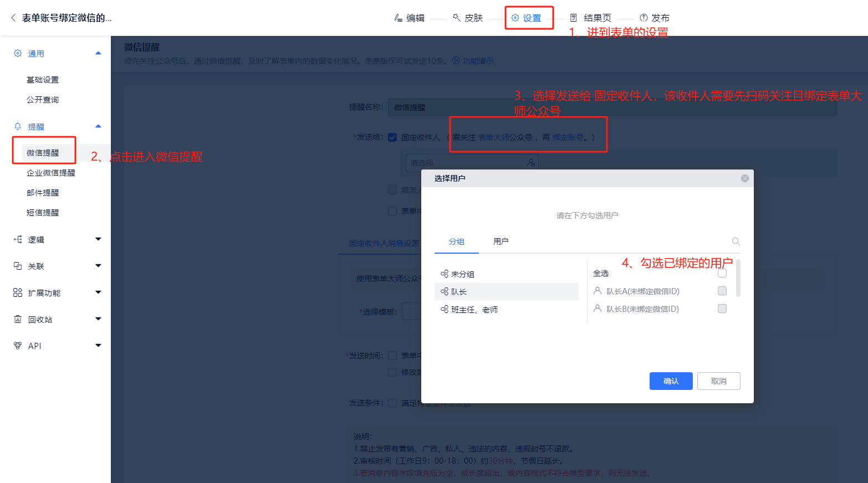The image size is (868, 483).
Task: Click the 回收站 trash icon in sidebar
Action: click(x=18, y=319)
